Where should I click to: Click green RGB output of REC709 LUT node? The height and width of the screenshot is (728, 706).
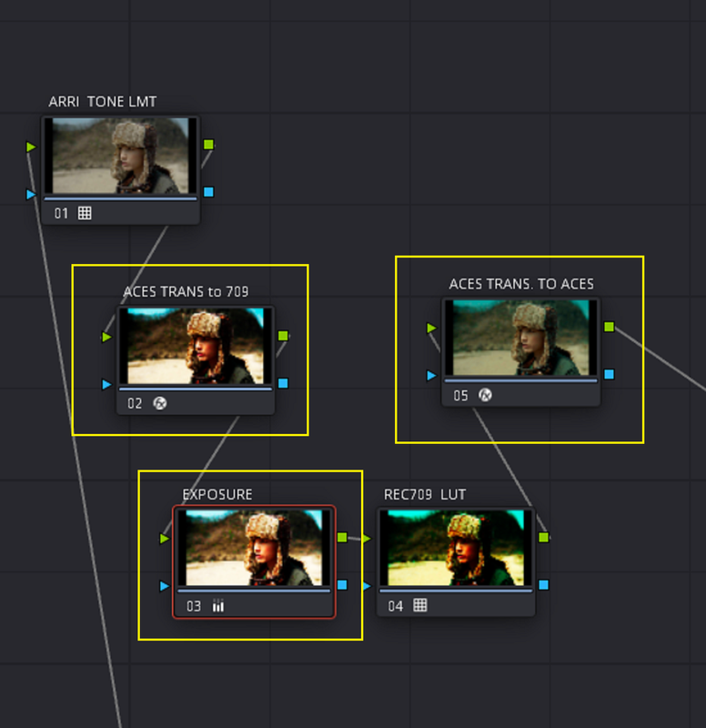point(543,537)
